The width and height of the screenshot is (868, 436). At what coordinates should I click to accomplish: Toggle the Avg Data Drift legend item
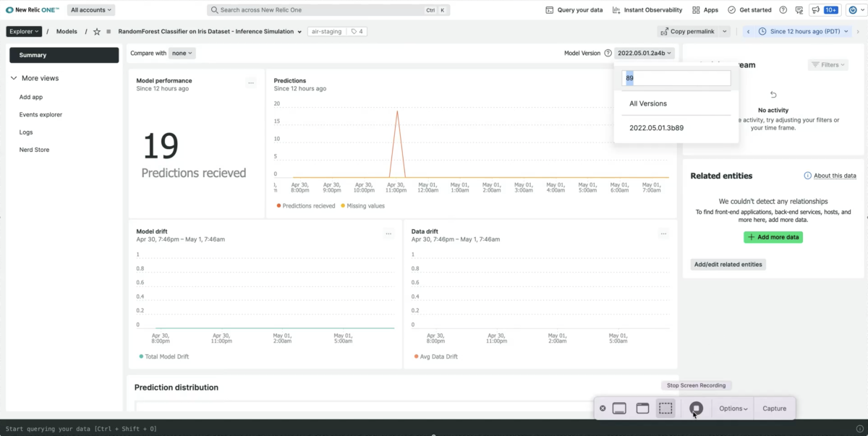(x=435, y=356)
